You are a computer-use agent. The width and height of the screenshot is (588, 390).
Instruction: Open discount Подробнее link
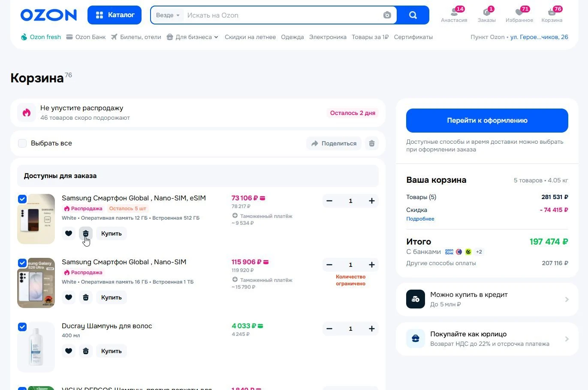pos(420,219)
